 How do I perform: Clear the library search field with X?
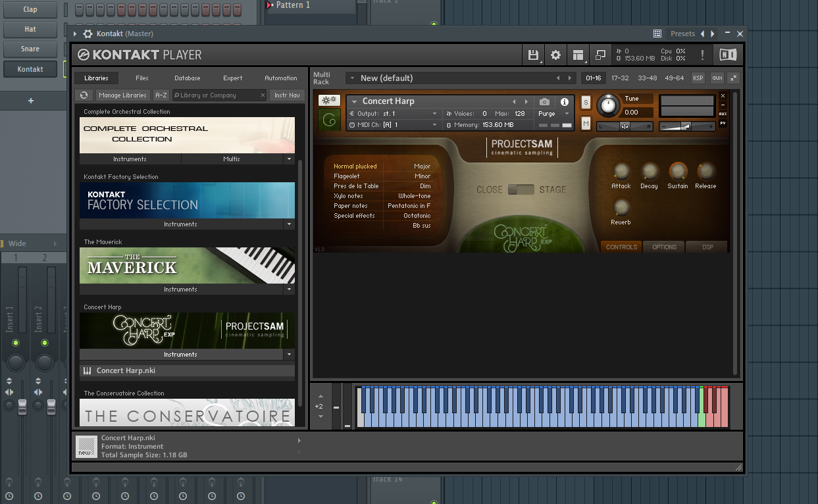[x=263, y=95]
